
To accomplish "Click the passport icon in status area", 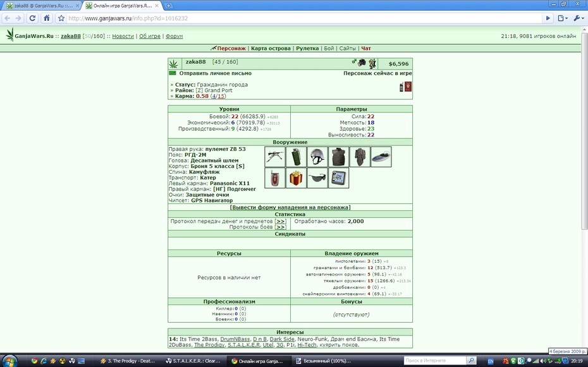I will click(x=408, y=87).
